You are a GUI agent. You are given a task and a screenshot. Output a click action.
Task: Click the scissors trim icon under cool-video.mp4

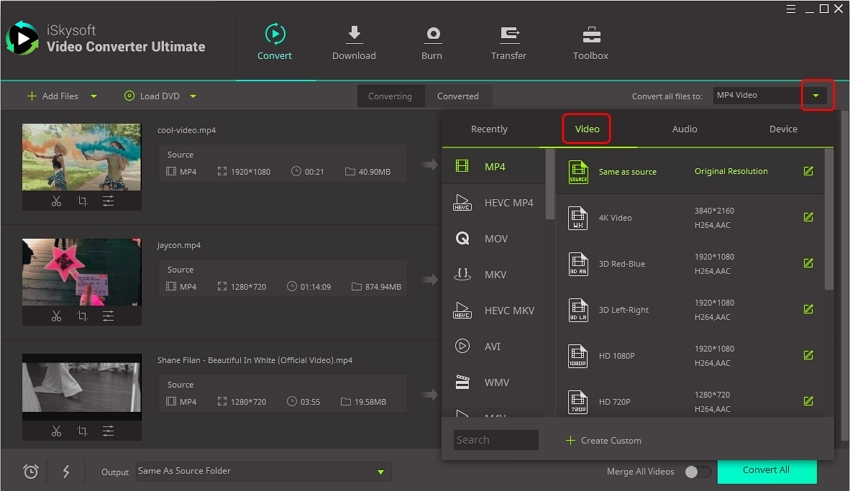coord(56,201)
